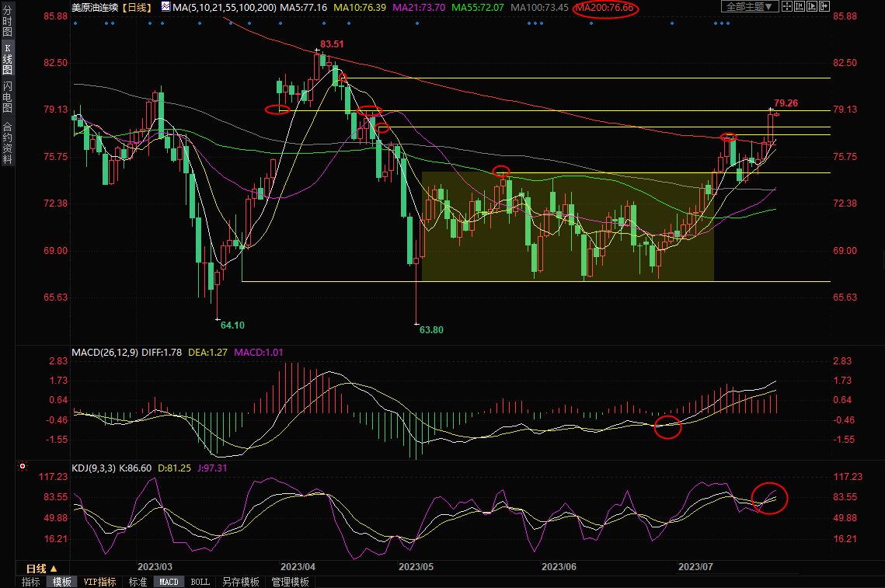Click the crosshair cursor icon in top toolbar
This screenshot has height=588, width=885.
[787, 7]
